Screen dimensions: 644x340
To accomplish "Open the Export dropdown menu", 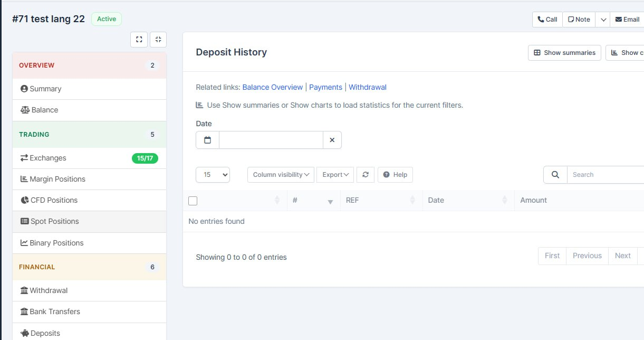I will (335, 175).
